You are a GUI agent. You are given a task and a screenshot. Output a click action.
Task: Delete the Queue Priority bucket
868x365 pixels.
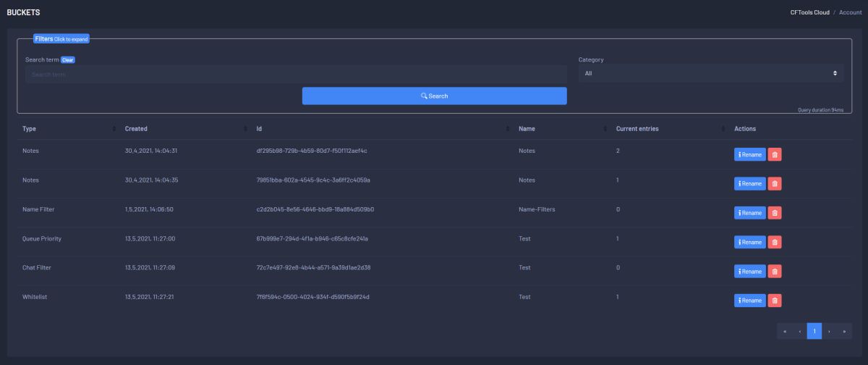pos(774,242)
